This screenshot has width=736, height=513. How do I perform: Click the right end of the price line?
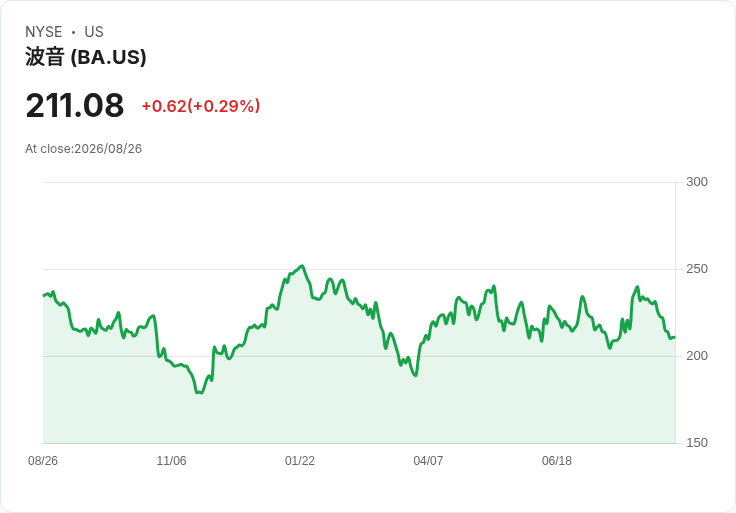click(x=675, y=337)
